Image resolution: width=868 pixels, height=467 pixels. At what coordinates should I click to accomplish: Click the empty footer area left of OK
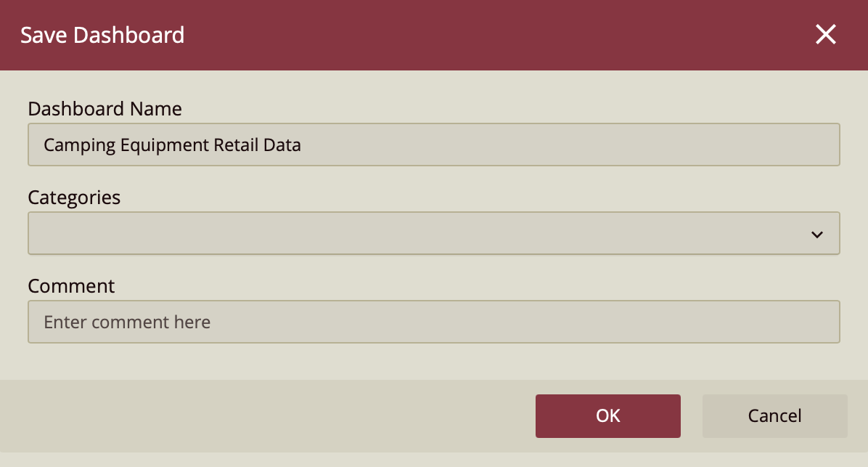[276, 416]
